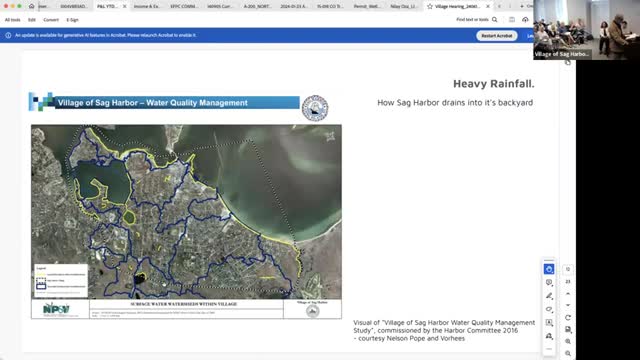The height and width of the screenshot is (360, 640).
Task: Select the freehand draw loop tool
Action: pos(549,309)
